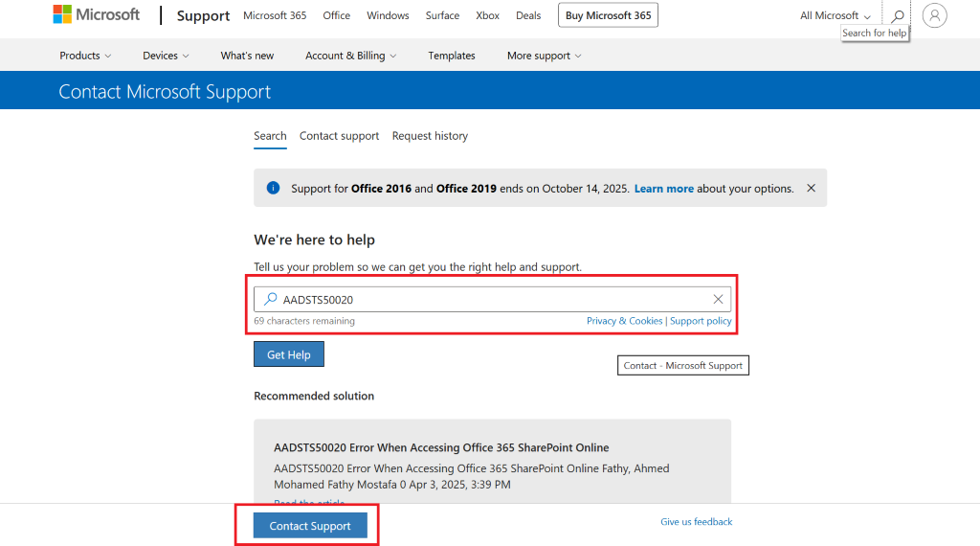Click the Microsoft logo
Screen dimensions: 980x546
tap(97, 14)
